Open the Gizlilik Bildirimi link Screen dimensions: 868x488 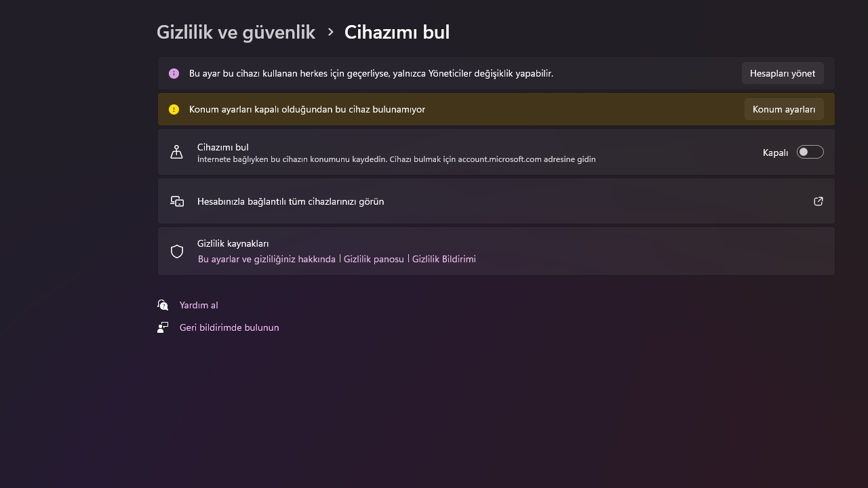coord(444,259)
